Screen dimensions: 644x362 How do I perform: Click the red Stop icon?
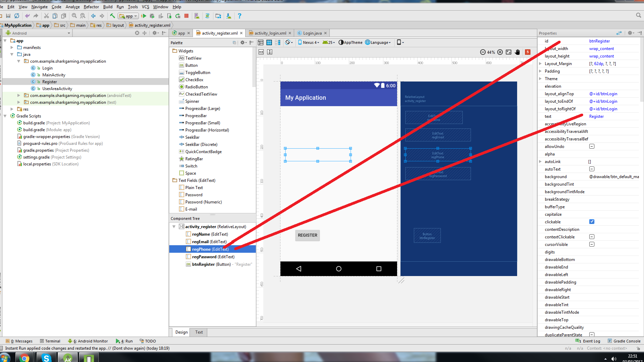(x=186, y=16)
